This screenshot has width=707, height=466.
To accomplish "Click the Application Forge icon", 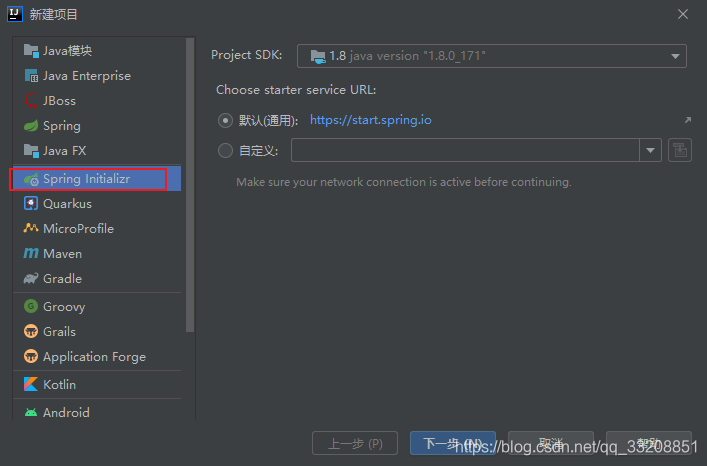I will click(x=31, y=356).
